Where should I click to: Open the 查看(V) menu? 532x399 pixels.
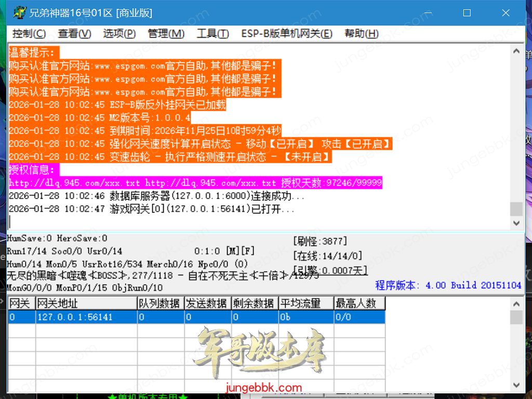point(74,34)
